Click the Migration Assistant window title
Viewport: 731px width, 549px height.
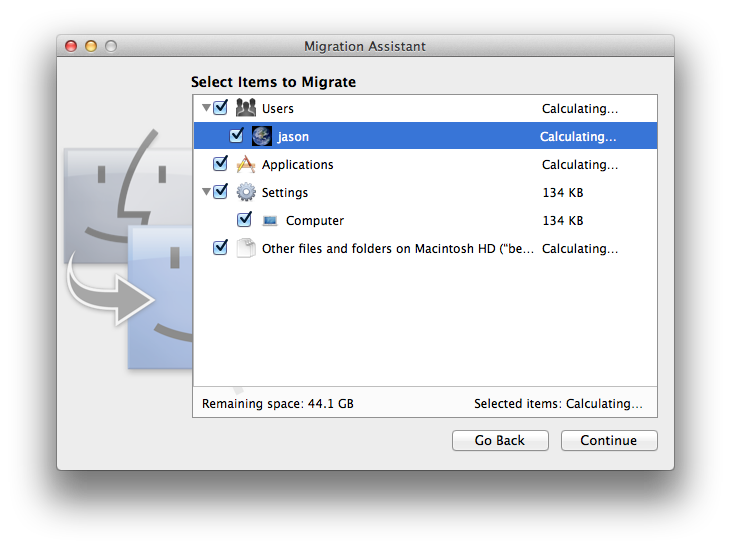[x=365, y=46]
